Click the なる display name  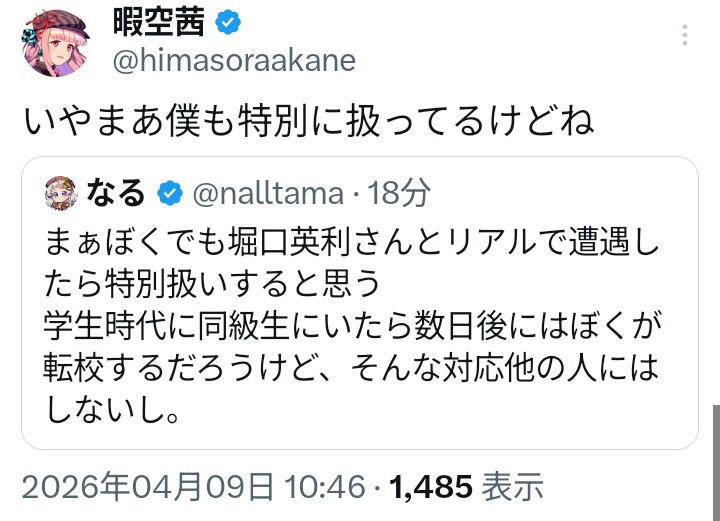point(117,191)
